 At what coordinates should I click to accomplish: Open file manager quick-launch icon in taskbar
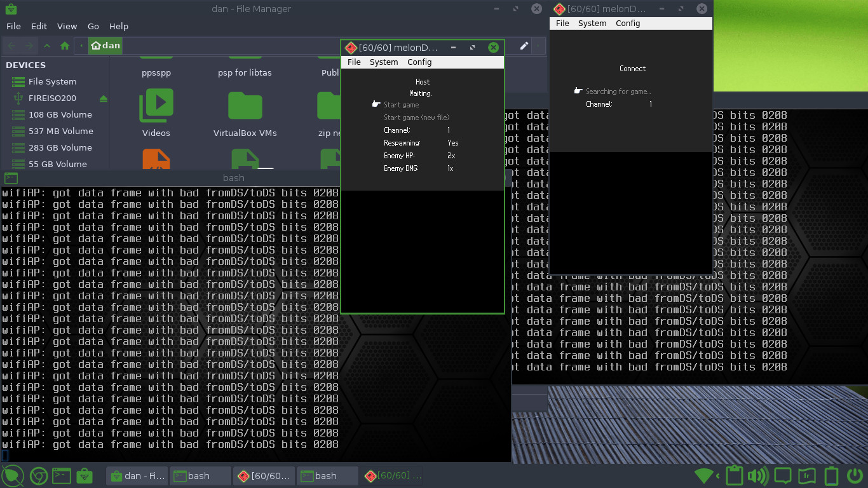(x=84, y=476)
